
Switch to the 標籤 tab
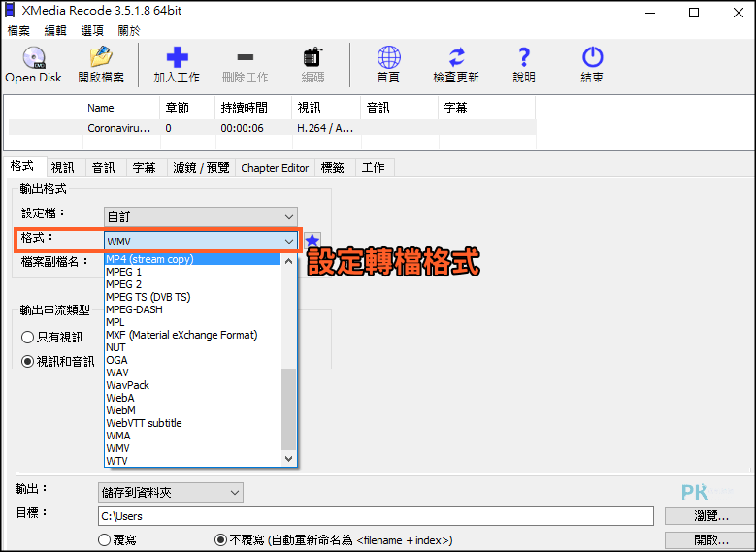[x=333, y=167]
